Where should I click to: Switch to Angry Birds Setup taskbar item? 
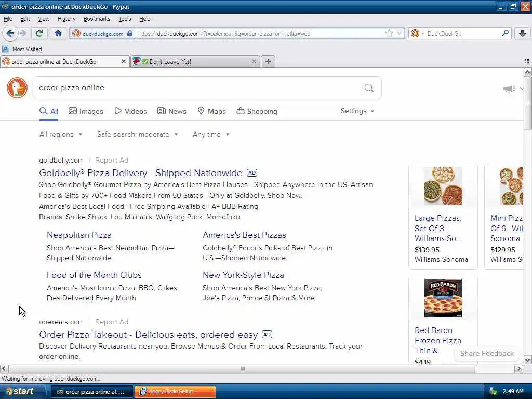175,392
